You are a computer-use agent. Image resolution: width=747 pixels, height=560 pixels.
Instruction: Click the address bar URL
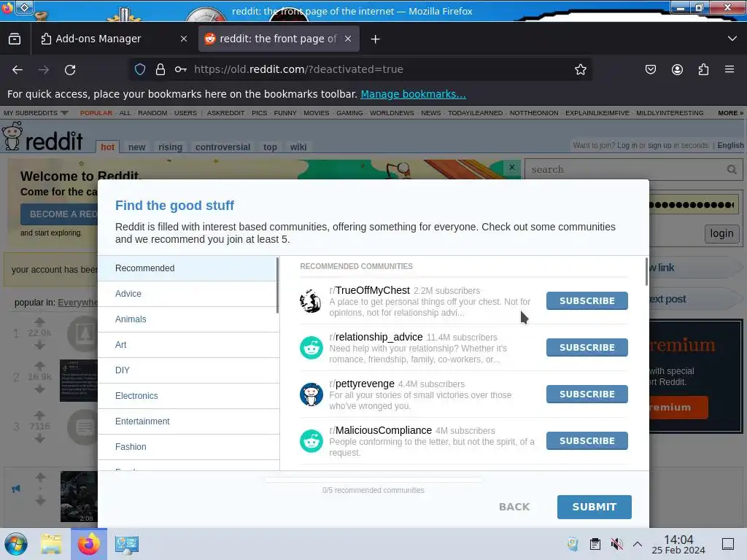click(x=298, y=69)
